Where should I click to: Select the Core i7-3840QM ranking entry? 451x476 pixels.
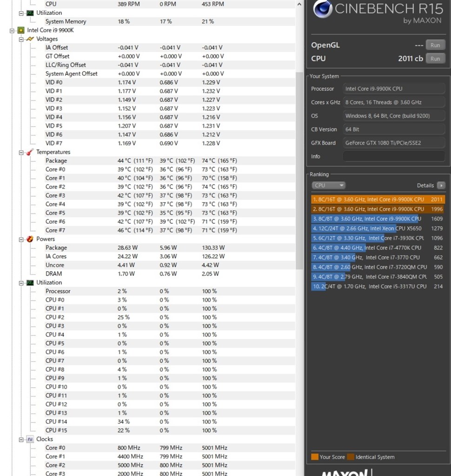378,277
